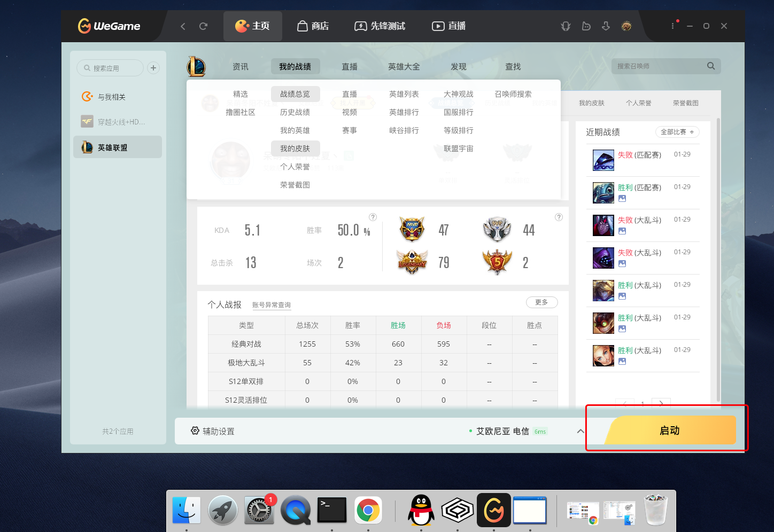
Task: Select 英雄联盟 in the sidebar
Action: coord(118,147)
